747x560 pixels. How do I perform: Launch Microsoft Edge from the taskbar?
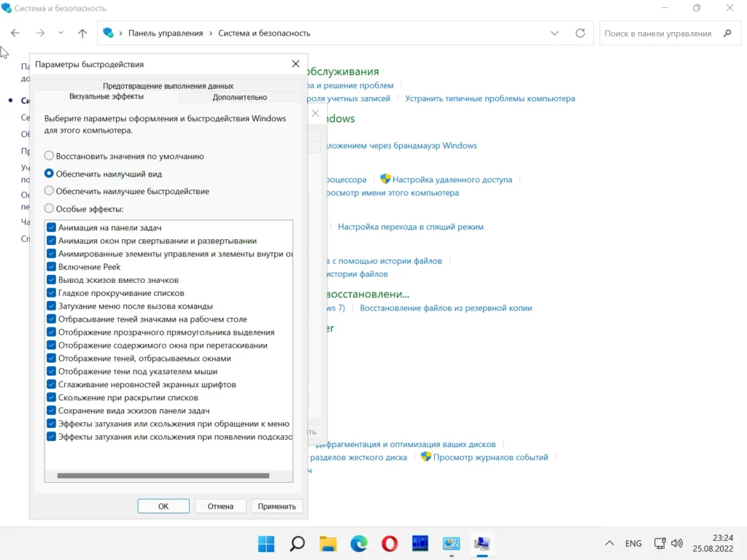[358, 543]
